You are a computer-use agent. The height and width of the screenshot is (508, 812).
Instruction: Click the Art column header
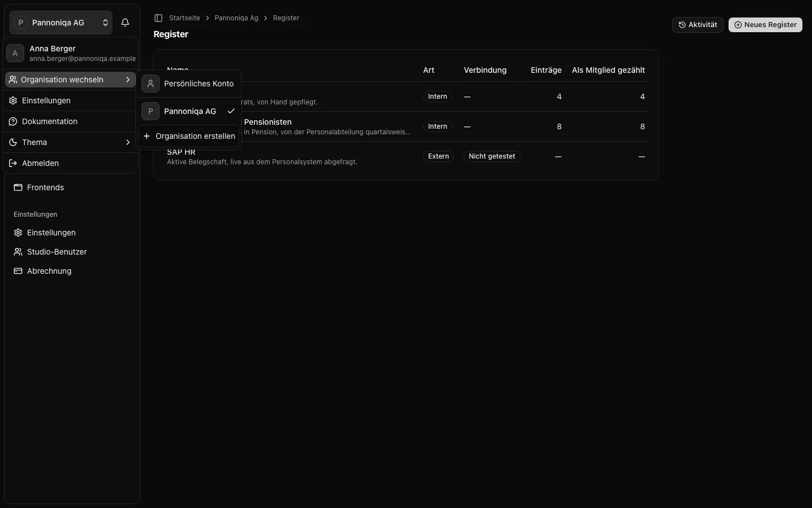pos(429,70)
